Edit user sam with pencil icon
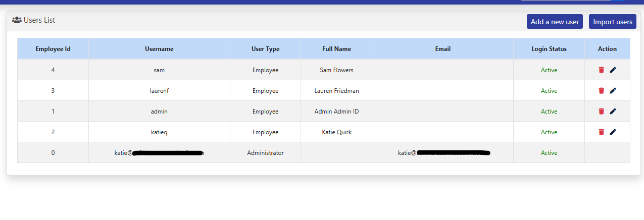This screenshot has height=220, width=644. [613, 70]
